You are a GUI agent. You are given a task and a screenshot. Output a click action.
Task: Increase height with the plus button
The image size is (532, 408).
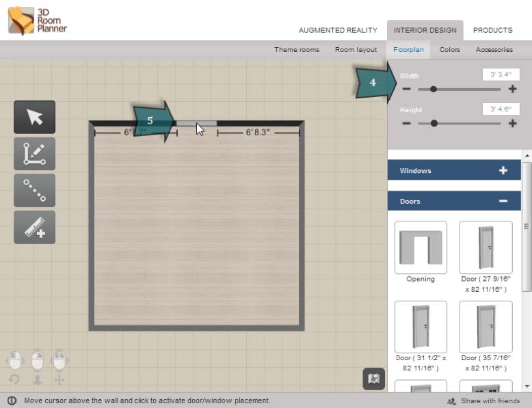pos(512,123)
